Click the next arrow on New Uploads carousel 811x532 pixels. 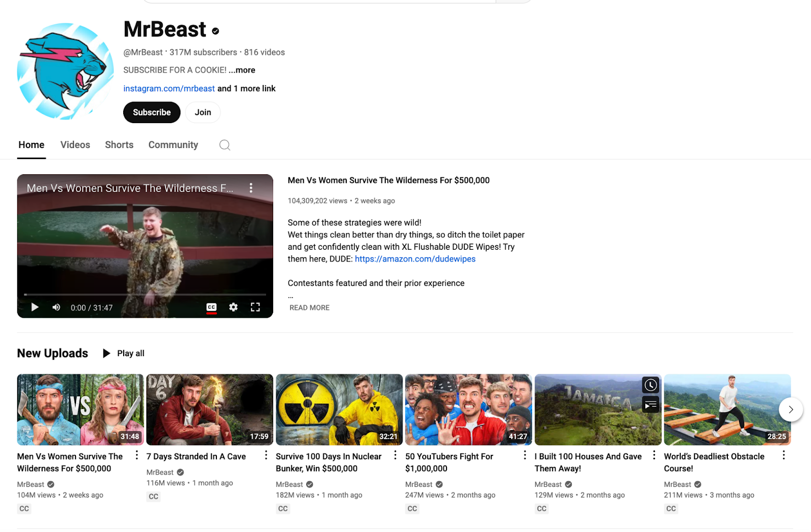[790, 409]
